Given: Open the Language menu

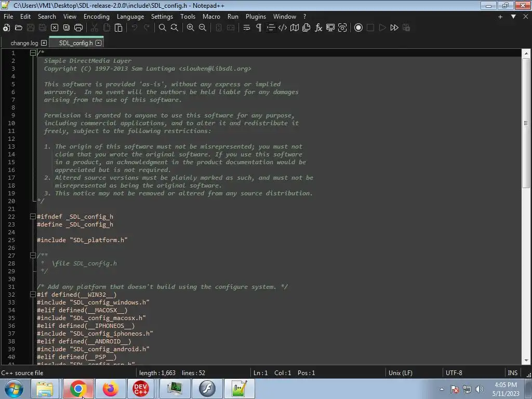Looking at the screenshot, I should point(130,17).
